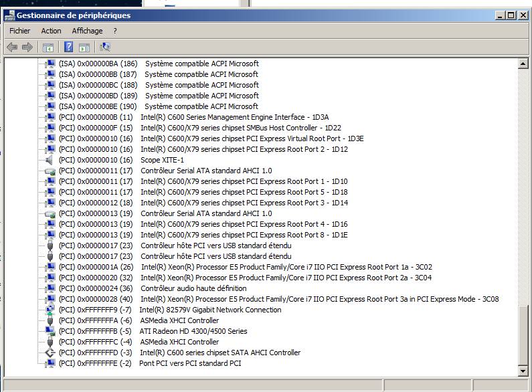Select ASMedia XHCI Controller (-6) row
Viewport: 532px width, 392px height.
139,320
